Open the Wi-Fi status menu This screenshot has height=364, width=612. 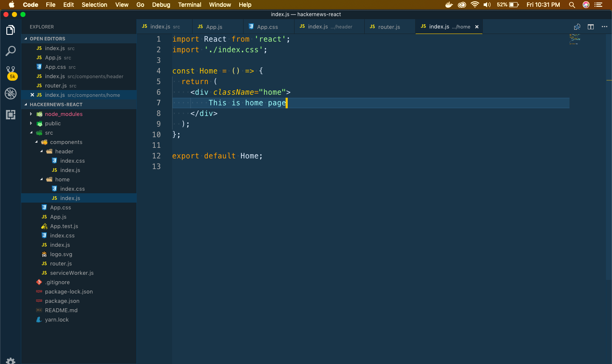tap(475, 5)
